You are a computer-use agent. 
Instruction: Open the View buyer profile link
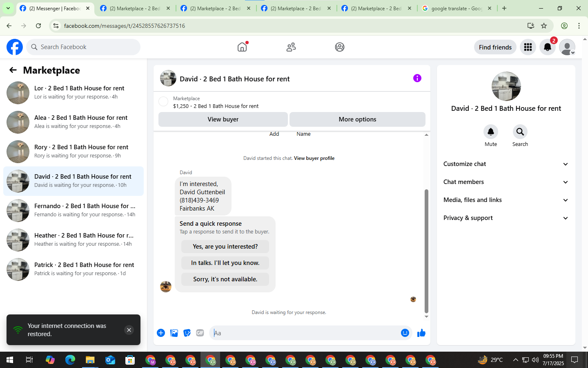click(x=314, y=158)
